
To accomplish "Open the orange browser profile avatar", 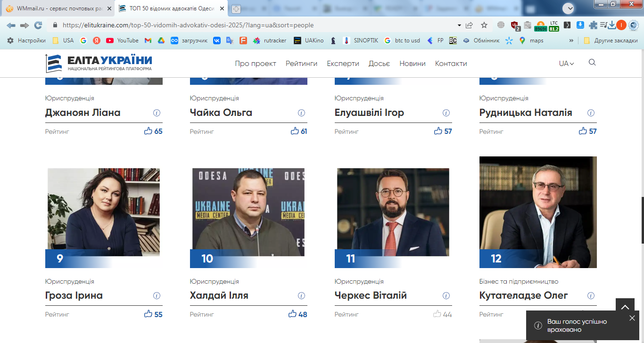I will [x=621, y=25].
